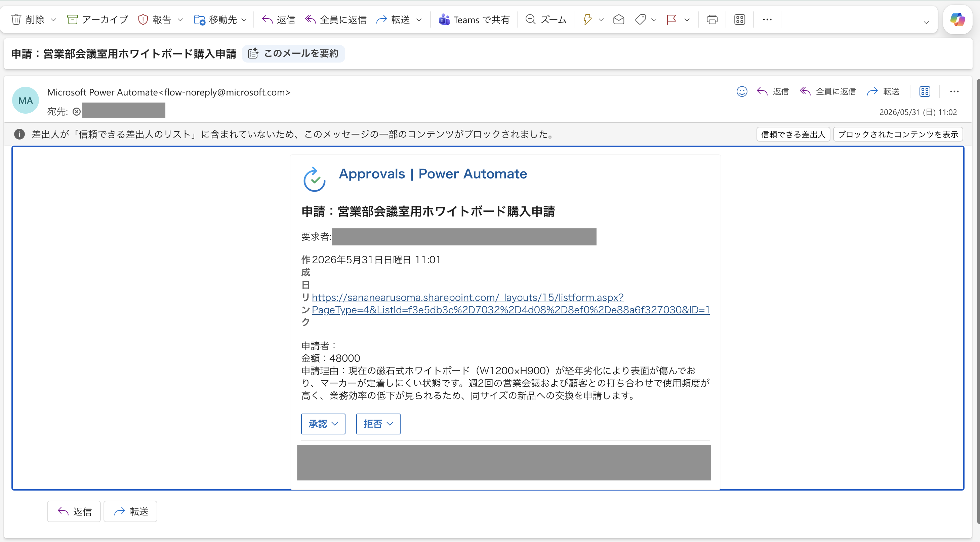980x542 pixels.
Task: Forward using the toolbar 転送 button
Action: pyautogui.click(x=393, y=20)
